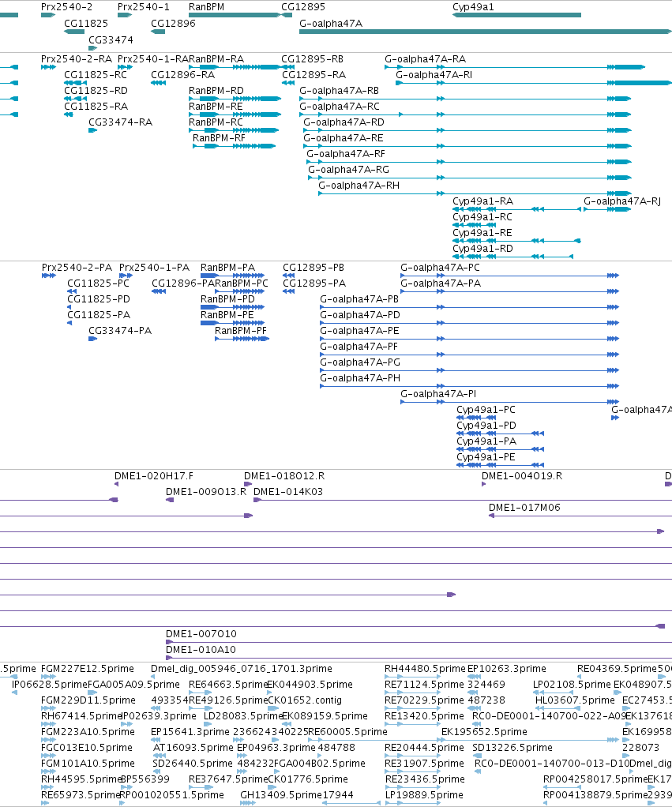Click EST RE04369.5prime

pyautogui.click(x=617, y=669)
